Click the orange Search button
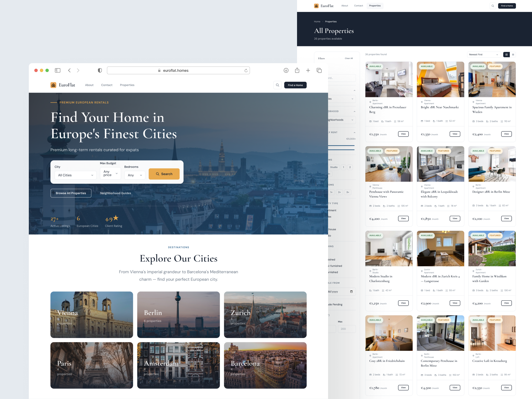 pos(164,174)
